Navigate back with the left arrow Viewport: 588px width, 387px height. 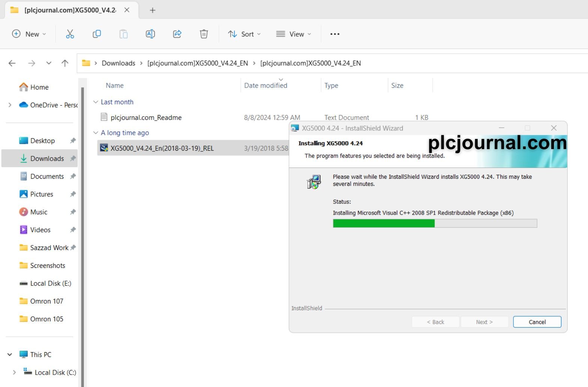pyautogui.click(x=12, y=63)
